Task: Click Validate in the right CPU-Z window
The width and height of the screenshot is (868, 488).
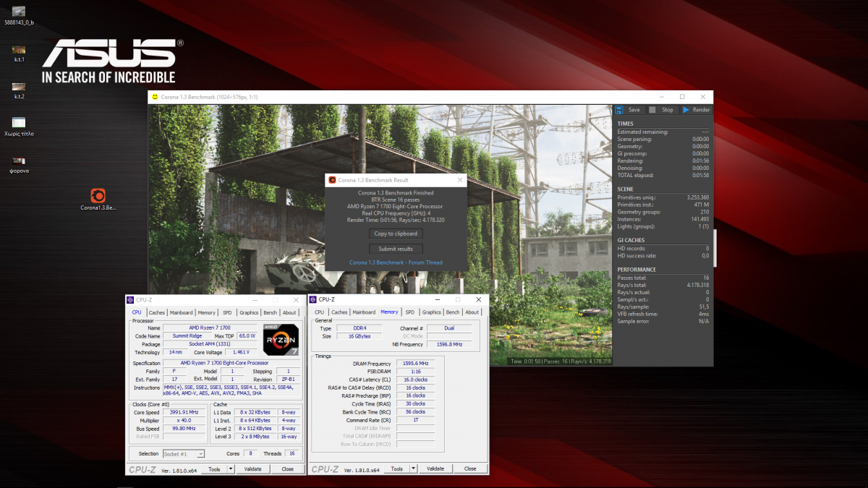Action: [435, 469]
